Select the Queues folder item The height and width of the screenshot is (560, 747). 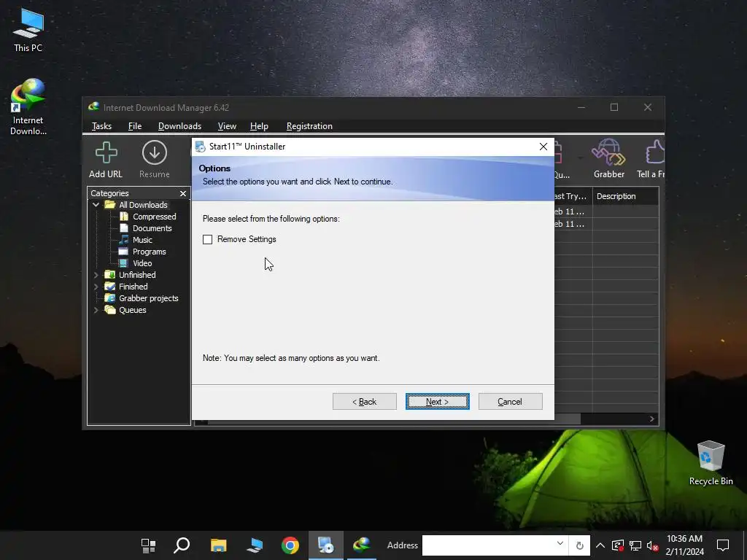pyautogui.click(x=132, y=310)
